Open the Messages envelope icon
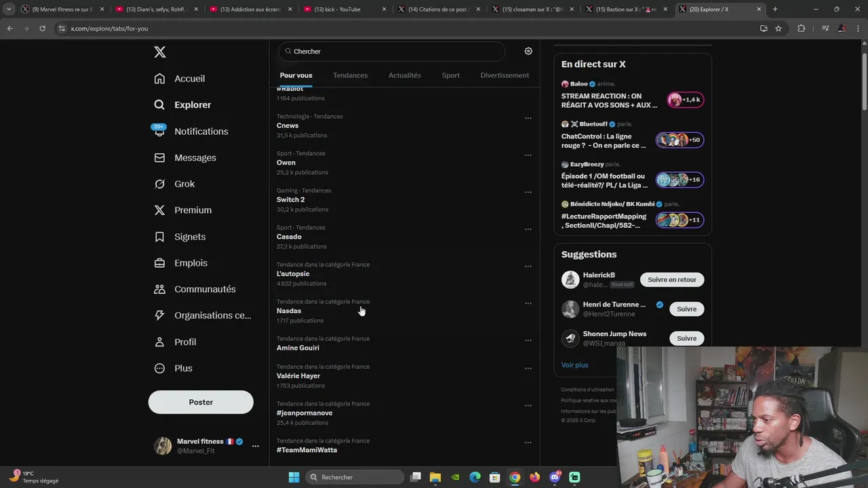This screenshot has width=868, height=488. [159, 158]
